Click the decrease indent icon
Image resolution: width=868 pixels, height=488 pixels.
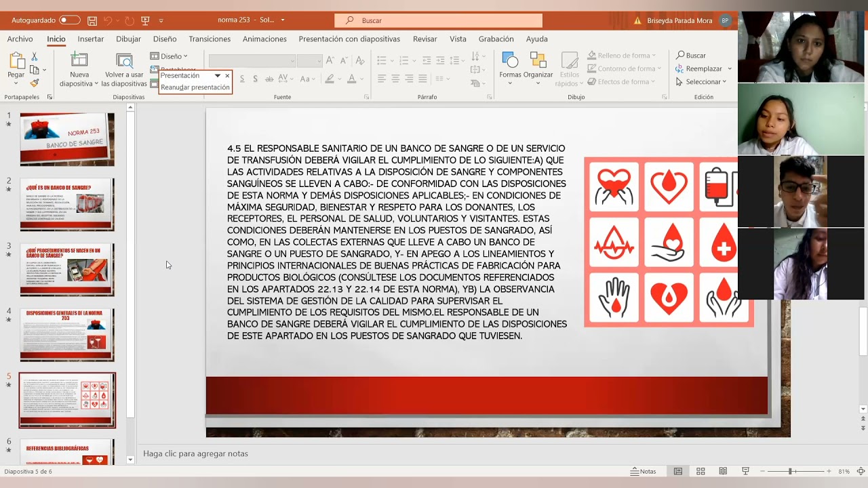tap(426, 61)
